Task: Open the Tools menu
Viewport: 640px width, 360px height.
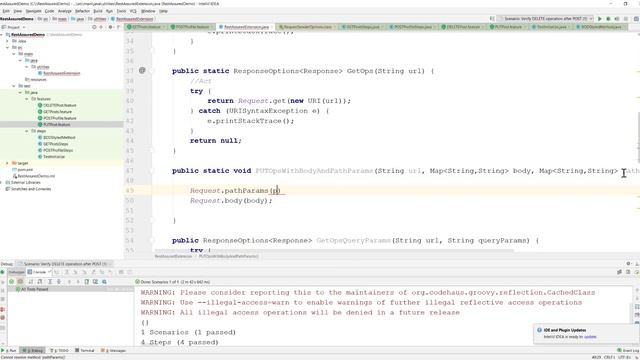Action: tap(121, 11)
